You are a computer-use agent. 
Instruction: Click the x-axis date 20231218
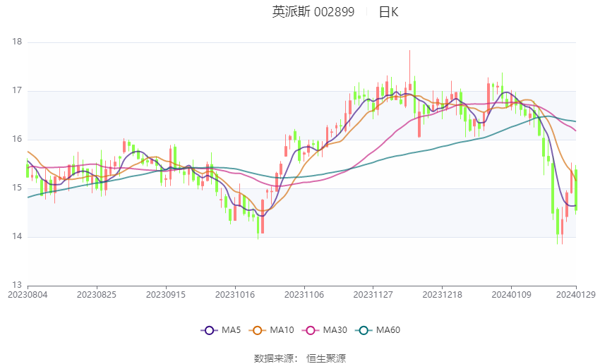(x=443, y=295)
